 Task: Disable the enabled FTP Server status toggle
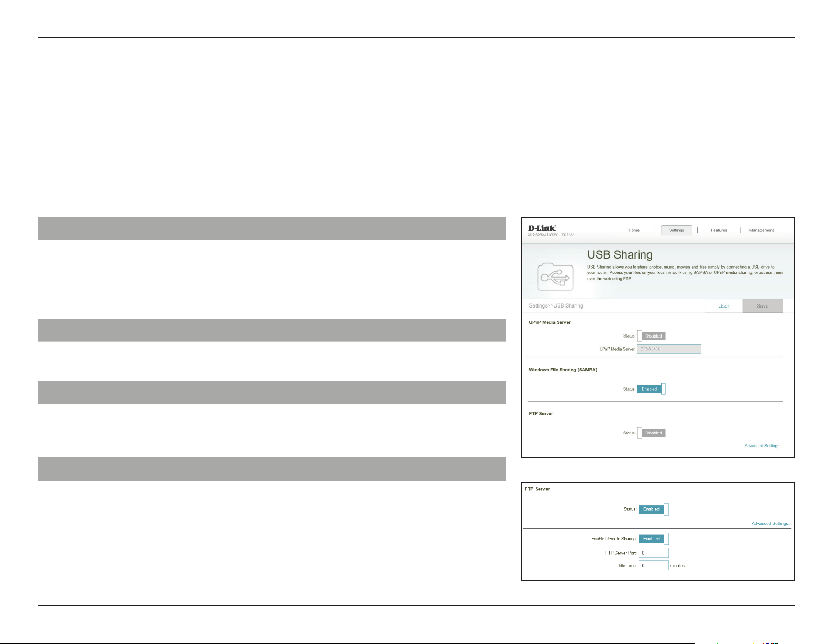(653, 509)
